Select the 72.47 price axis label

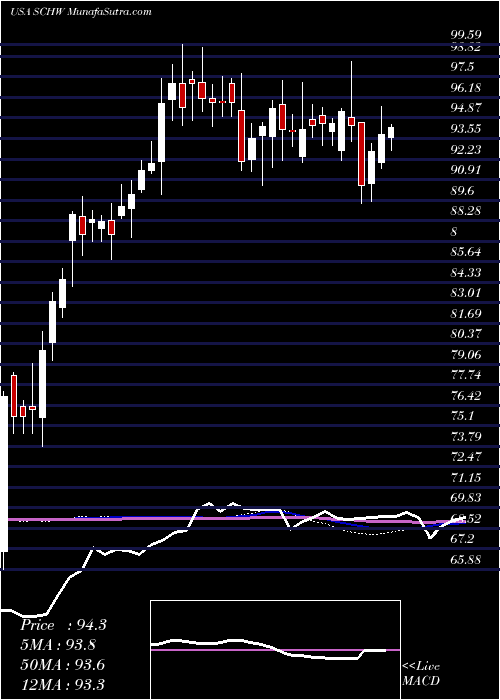tap(466, 457)
